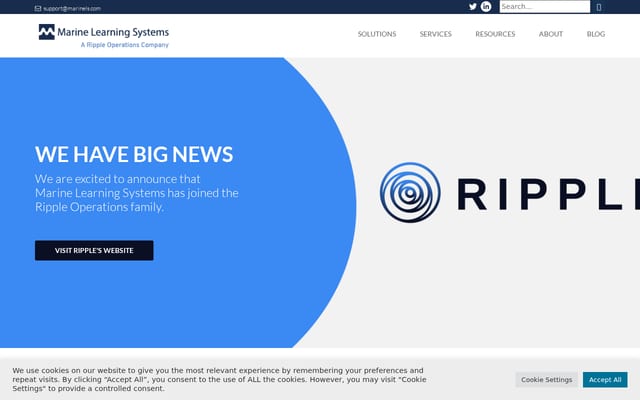Click the Ripple spiral logo
This screenshot has width=640, height=400.
(x=410, y=193)
